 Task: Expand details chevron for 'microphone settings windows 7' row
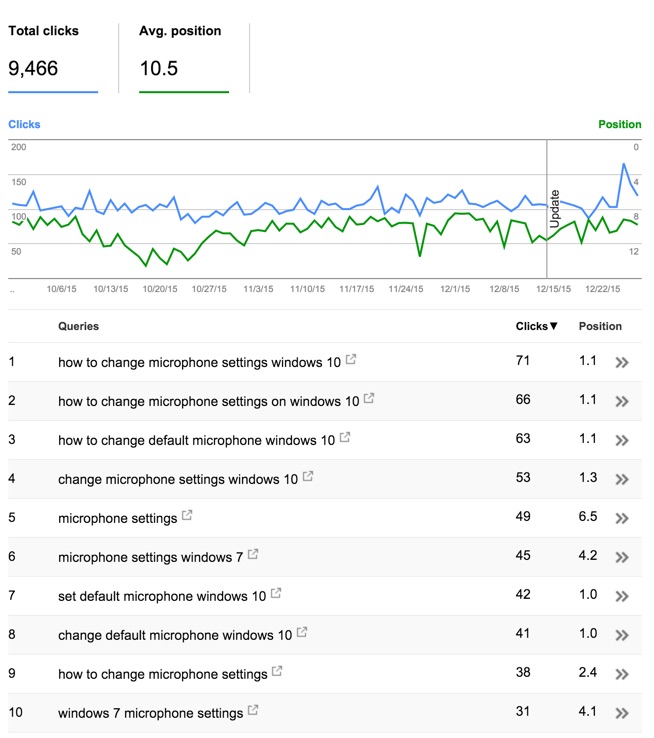pos(622,558)
